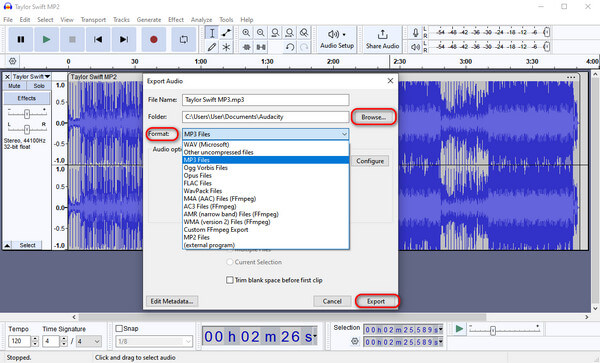Click the Zoom In magnifier
This screenshot has width=600, height=363.
(246, 33)
